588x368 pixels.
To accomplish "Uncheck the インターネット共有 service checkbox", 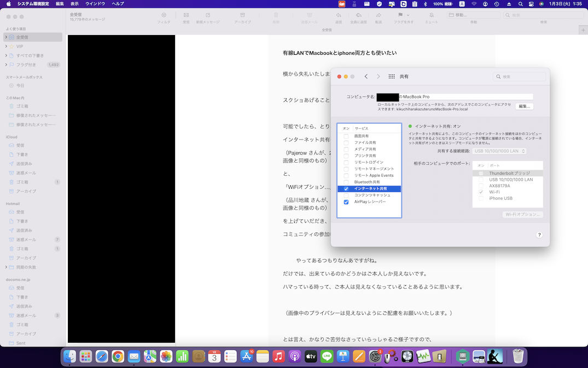I will [x=346, y=189].
